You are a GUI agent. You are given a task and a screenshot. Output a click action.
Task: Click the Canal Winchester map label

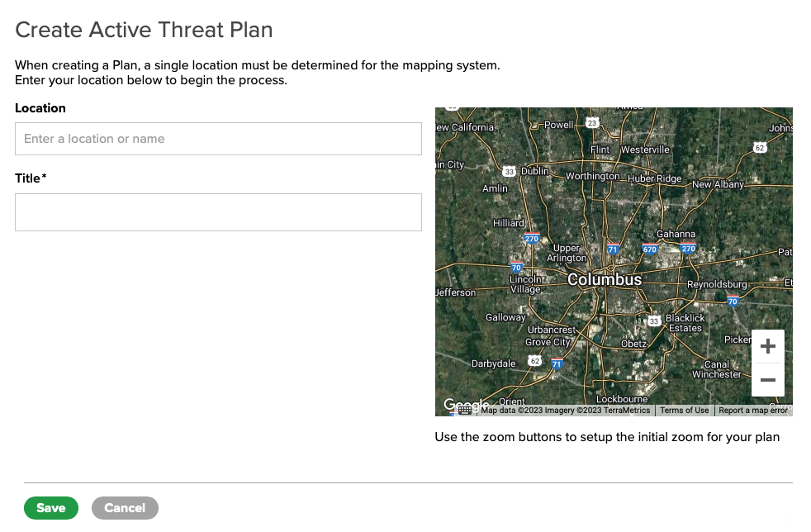[717, 369]
